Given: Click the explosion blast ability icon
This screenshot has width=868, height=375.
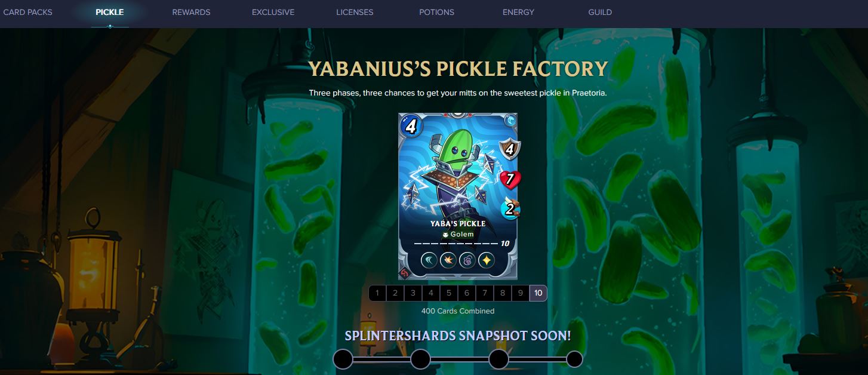Looking at the screenshot, I should click(448, 260).
